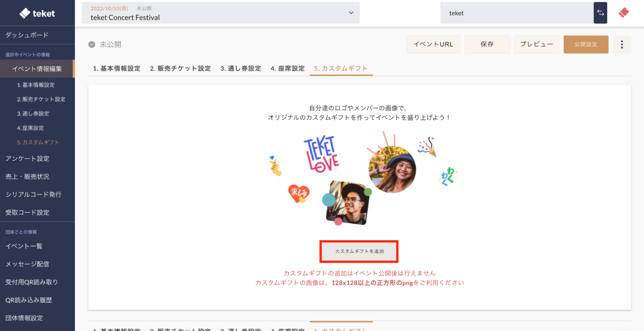Click the heart-shaped 楽しみ sticker

299,193
